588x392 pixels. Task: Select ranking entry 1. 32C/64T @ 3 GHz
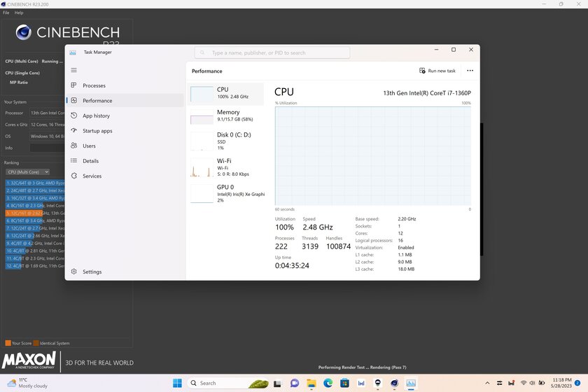click(35, 183)
